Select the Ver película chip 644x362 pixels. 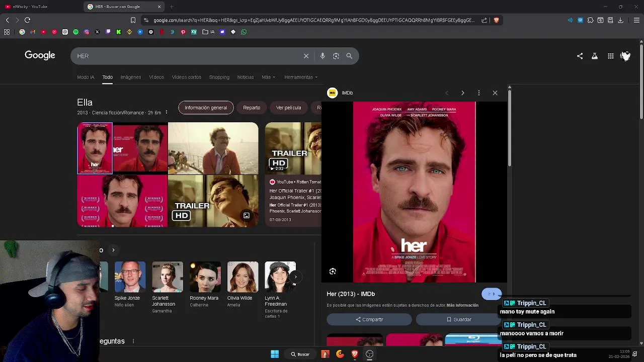tap(289, 108)
